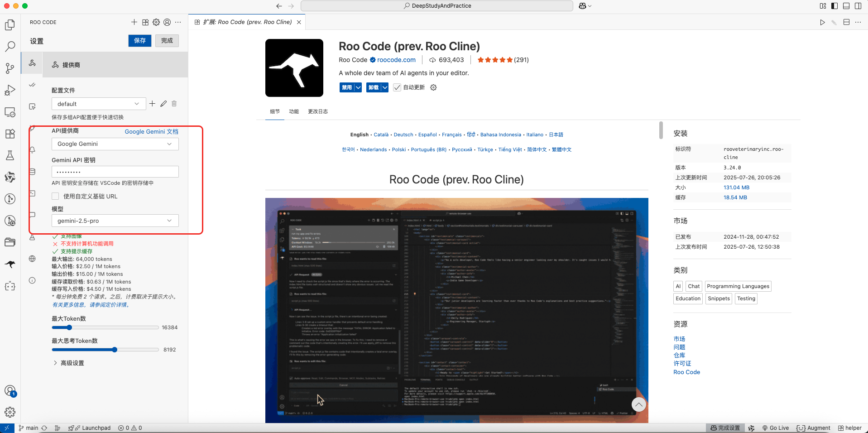The height and width of the screenshot is (433, 868).
Task: Adjust the max tokens slider
Action: [105, 327]
